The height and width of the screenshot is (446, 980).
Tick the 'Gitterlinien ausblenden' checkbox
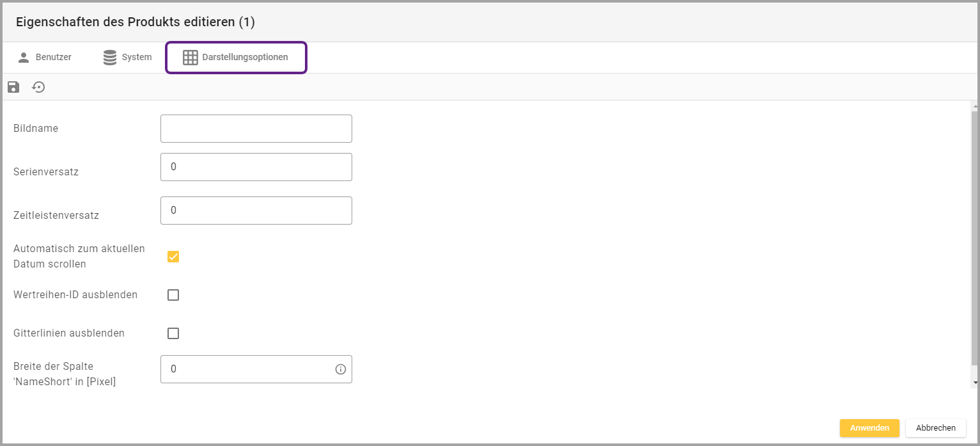pyautogui.click(x=173, y=333)
